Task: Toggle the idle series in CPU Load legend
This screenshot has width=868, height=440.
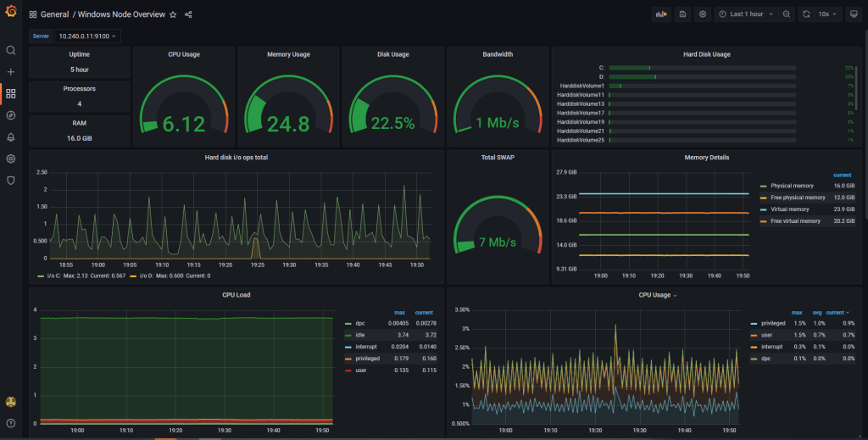Action: click(x=359, y=336)
